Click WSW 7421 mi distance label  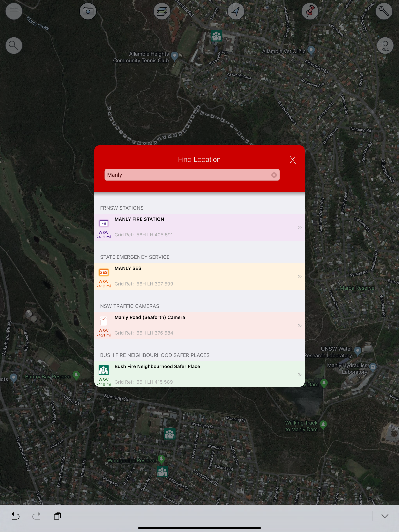pyautogui.click(x=103, y=333)
